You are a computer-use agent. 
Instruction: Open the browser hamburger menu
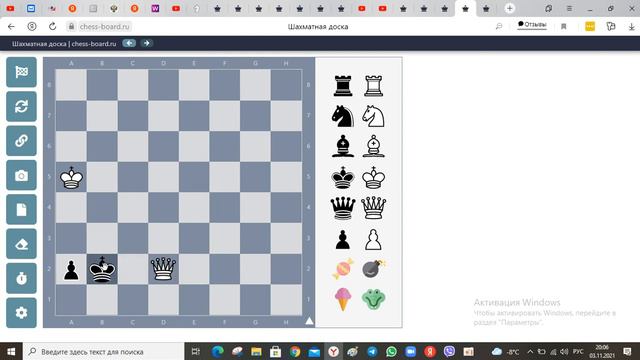[569, 8]
